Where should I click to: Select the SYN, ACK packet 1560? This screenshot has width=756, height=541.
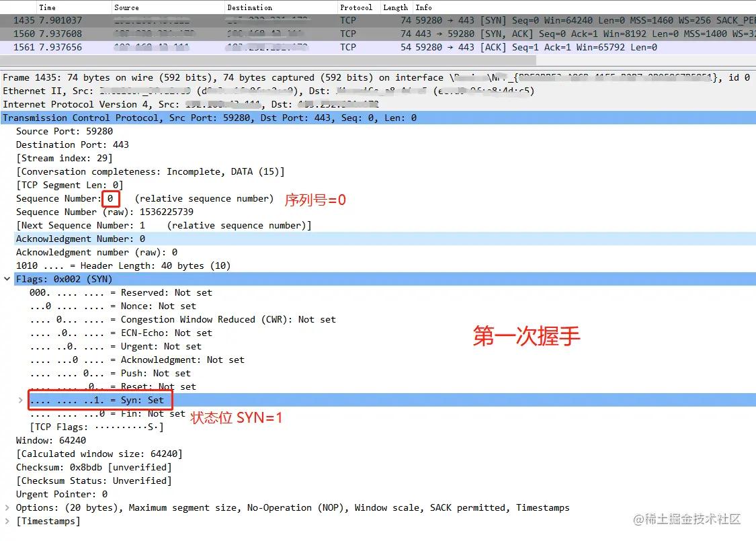click(202, 34)
